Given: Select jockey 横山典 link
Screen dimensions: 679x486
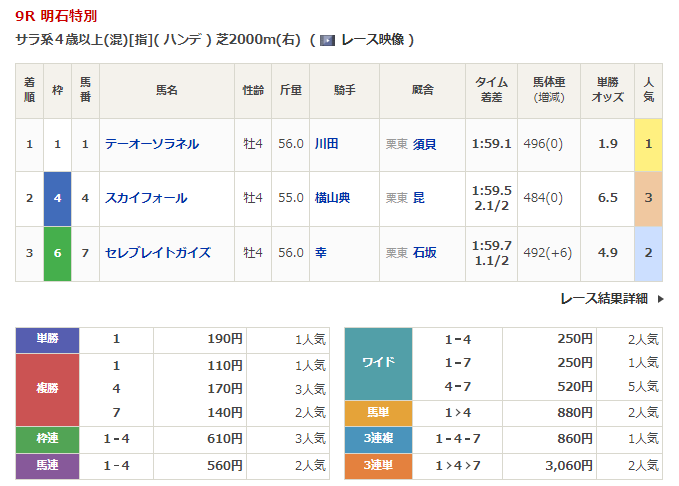Looking at the screenshot, I should click(x=332, y=198).
